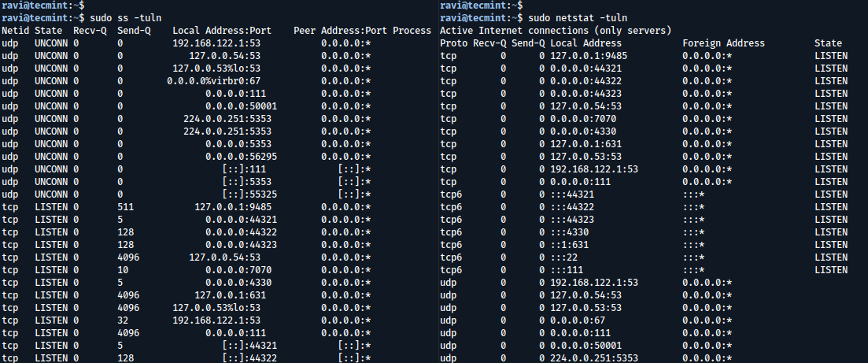868x363 pixels.
Task: Click the [::]:55325 UDP address
Action: coord(249,194)
